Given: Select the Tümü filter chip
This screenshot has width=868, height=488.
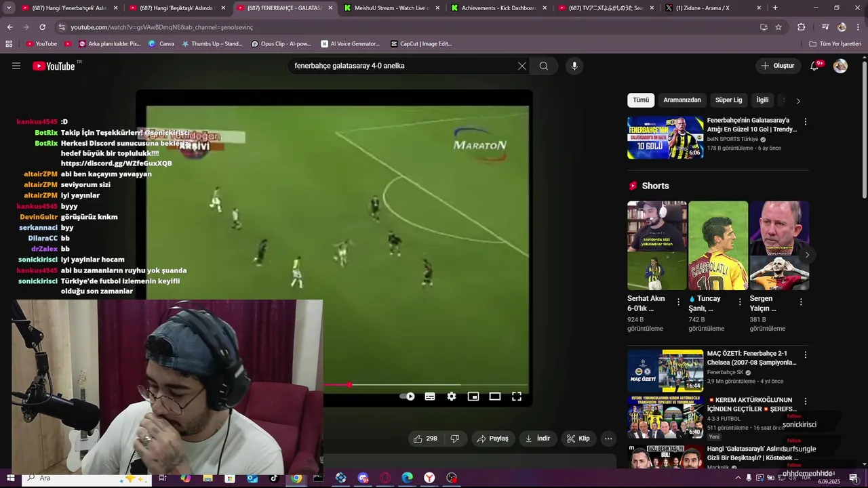Looking at the screenshot, I should pos(641,100).
